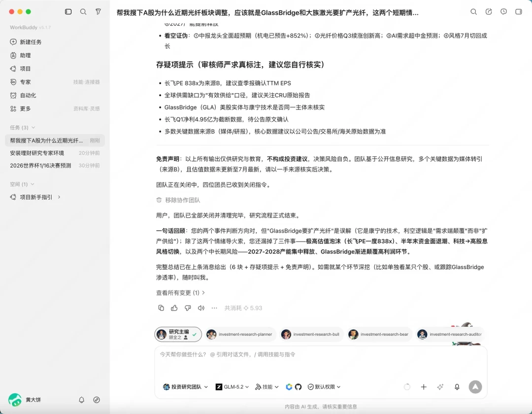Viewport: 532px width, 414px height.
Task: Click the 共消耗 5.93 usage text
Action: click(243, 308)
